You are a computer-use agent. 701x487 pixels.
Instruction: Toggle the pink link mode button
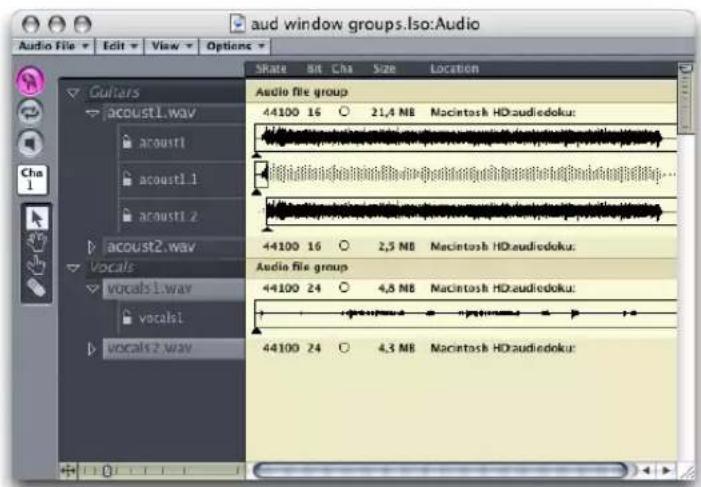[x=30, y=81]
